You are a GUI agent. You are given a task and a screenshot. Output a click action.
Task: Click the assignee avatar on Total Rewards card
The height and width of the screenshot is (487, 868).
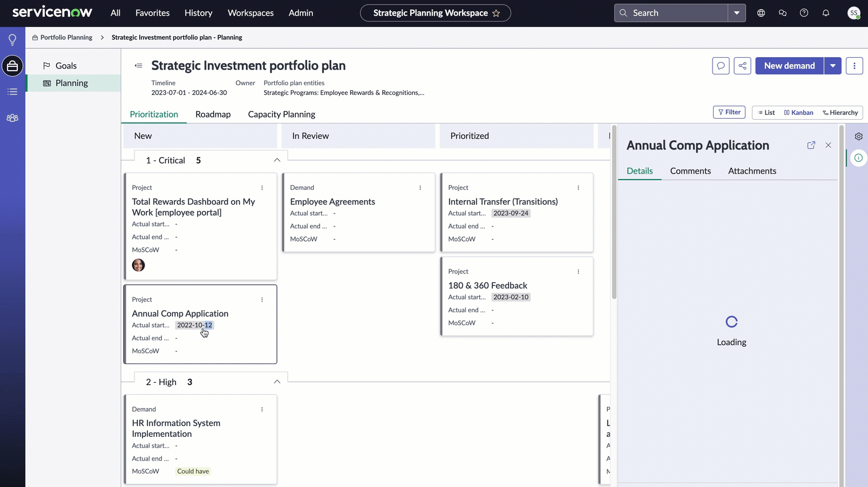(x=138, y=265)
